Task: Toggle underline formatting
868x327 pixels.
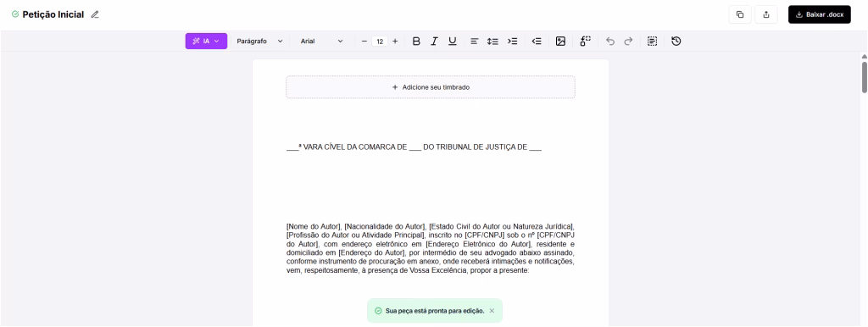Action: tap(453, 41)
